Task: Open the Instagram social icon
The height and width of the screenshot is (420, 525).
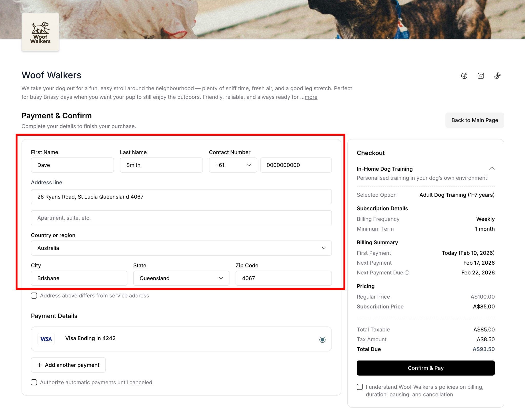Action: pyautogui.click(x=481, y=76)
